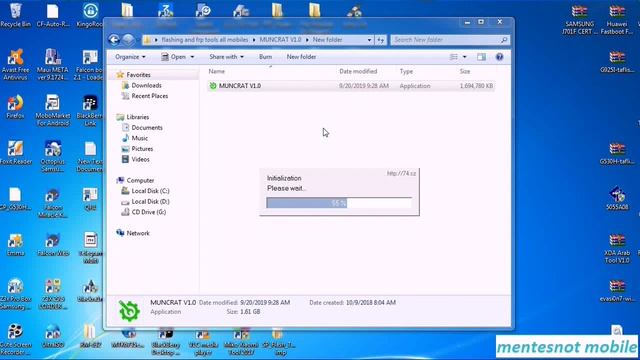
Task: Sort by the Type column header
Action: pyautogui.click(x=406, y=71)
